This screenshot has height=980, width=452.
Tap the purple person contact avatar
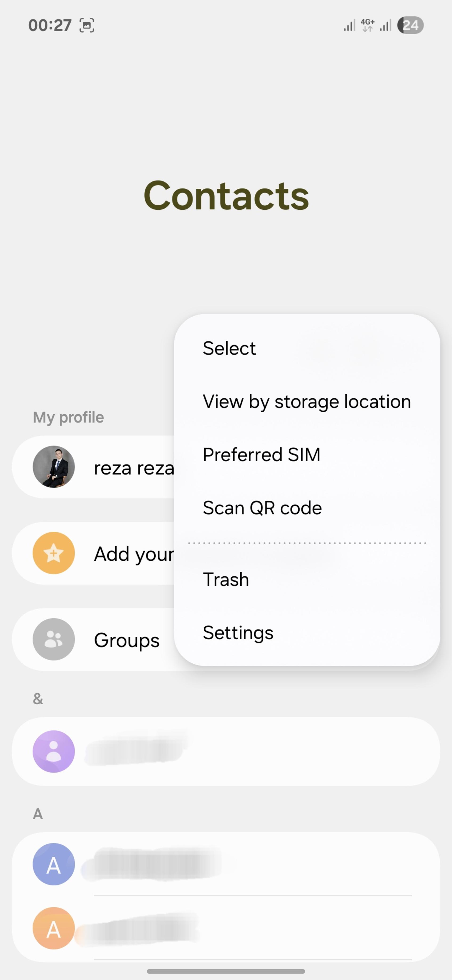54,751
